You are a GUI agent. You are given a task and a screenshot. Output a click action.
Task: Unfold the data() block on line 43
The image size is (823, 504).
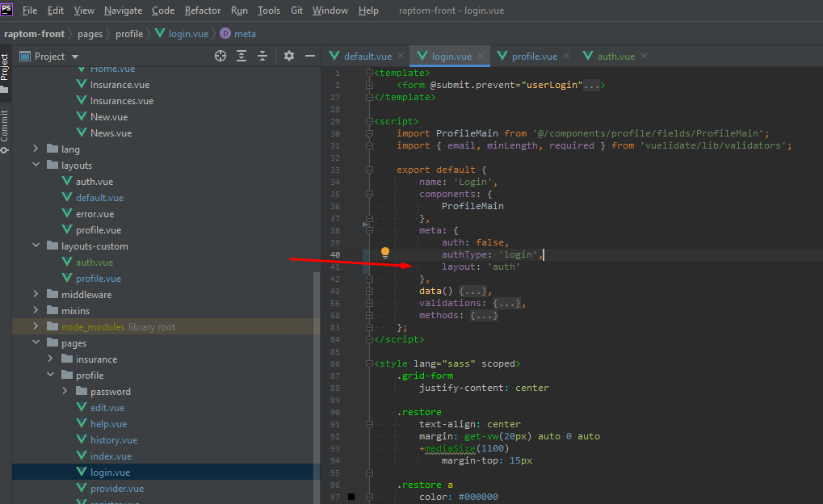(370, 291)
